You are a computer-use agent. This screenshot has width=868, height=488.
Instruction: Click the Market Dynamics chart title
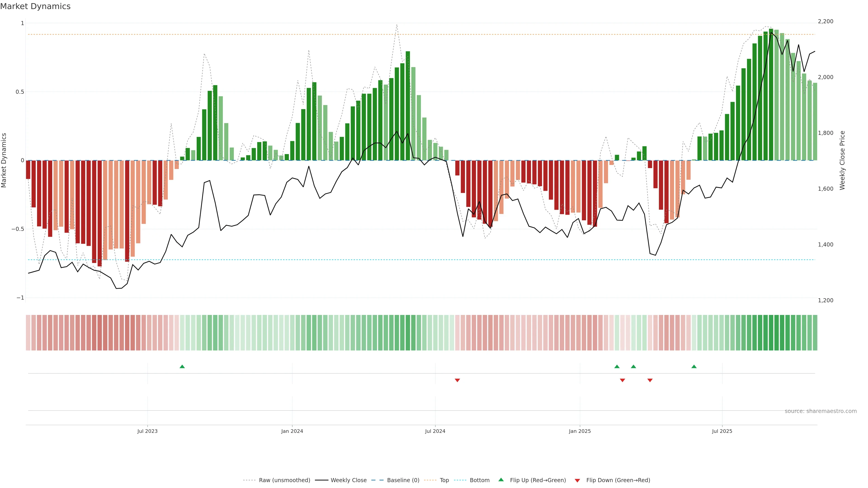point(35,6)
